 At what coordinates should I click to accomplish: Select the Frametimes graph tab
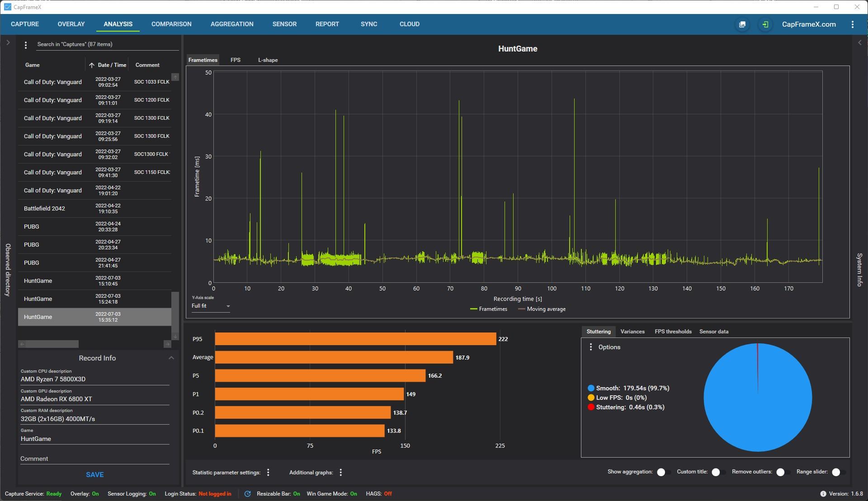click(x=203, y=60)
